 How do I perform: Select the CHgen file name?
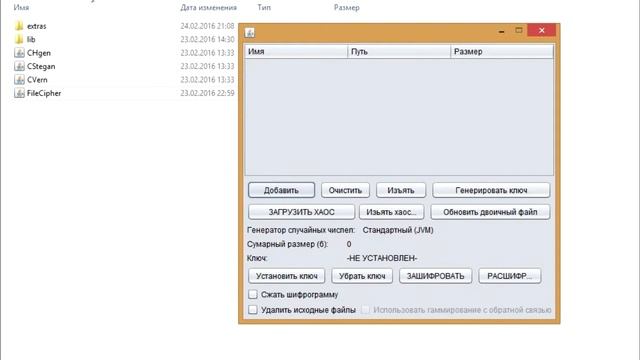tap(39, 53)
